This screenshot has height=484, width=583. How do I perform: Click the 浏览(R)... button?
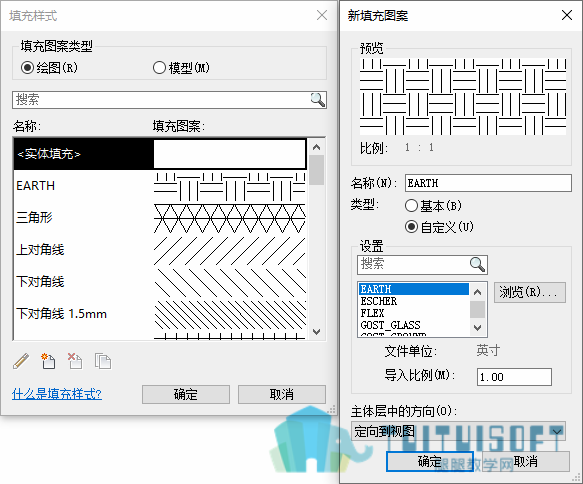point(530,292)
